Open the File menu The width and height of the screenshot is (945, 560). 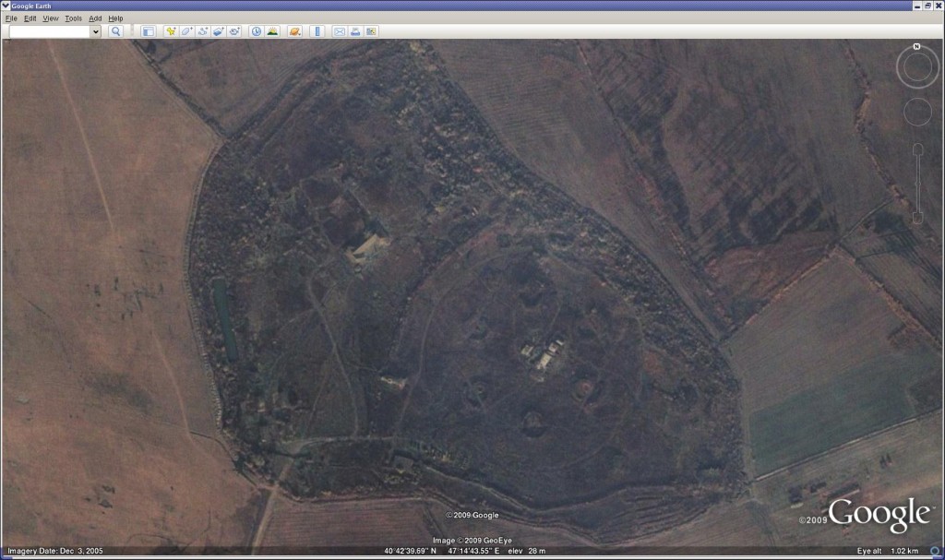coord(11,18)
